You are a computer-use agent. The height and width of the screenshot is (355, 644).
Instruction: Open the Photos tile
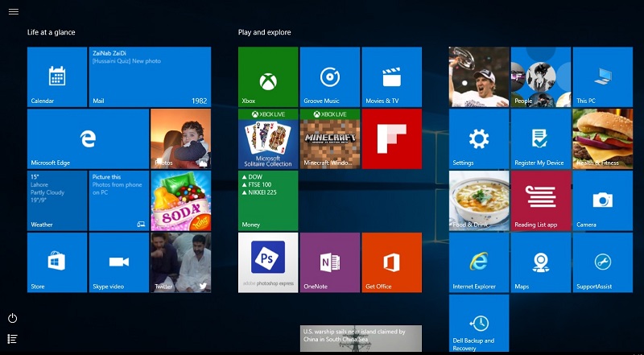(180, 139)
